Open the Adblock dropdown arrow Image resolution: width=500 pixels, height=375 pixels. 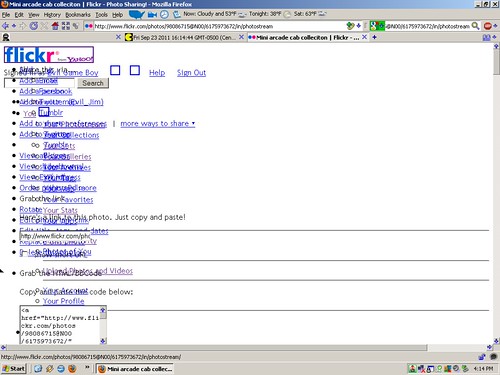(495, 26)
